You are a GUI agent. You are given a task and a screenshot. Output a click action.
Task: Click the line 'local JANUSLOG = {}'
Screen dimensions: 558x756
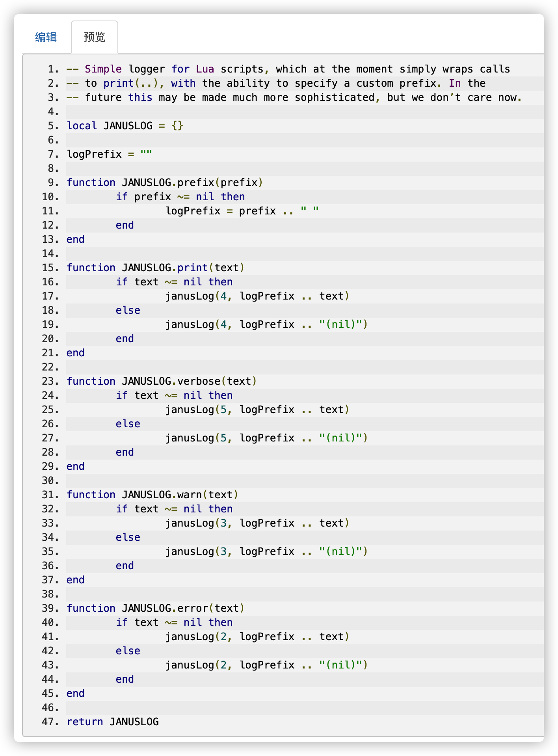click(125, 126)
